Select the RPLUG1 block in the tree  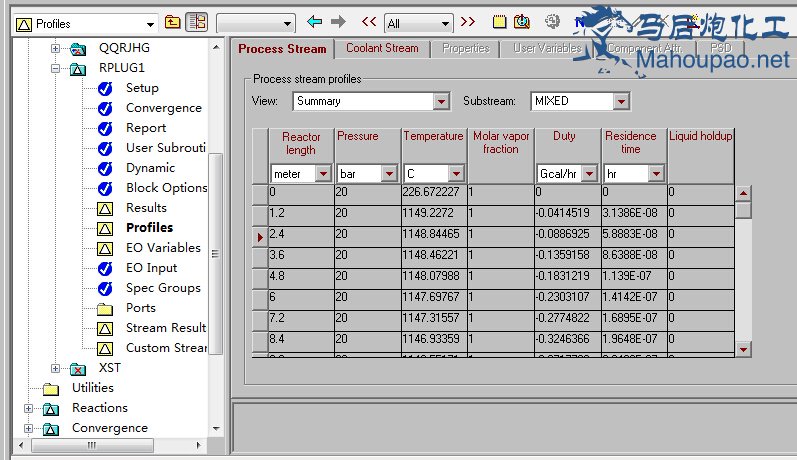click(x=121, y=68)
